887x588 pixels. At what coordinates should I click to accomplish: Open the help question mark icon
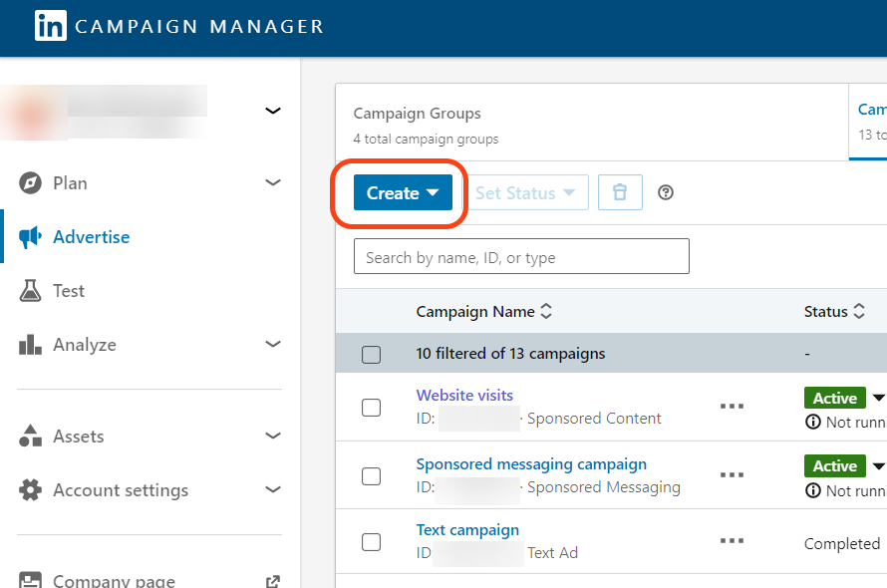click(666, 192)
